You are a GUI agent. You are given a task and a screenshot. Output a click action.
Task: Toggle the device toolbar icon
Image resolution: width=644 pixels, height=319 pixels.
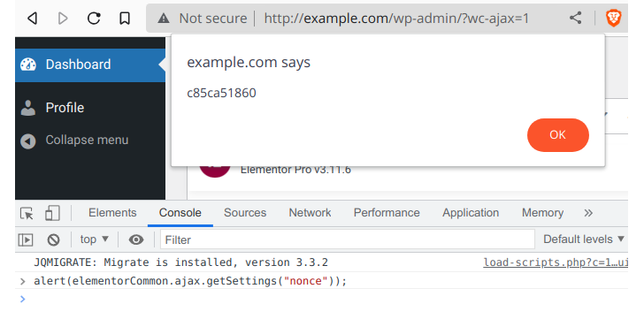tap(52, 213)
